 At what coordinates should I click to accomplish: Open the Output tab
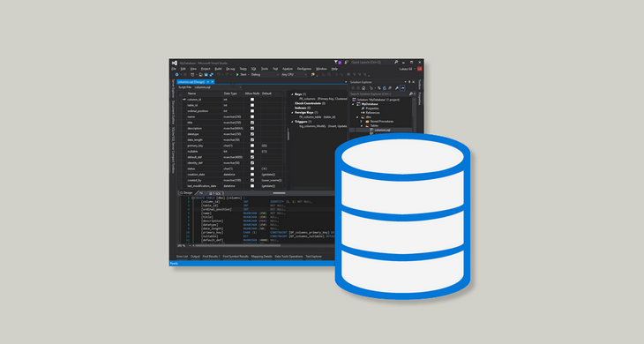pos(195,257)
